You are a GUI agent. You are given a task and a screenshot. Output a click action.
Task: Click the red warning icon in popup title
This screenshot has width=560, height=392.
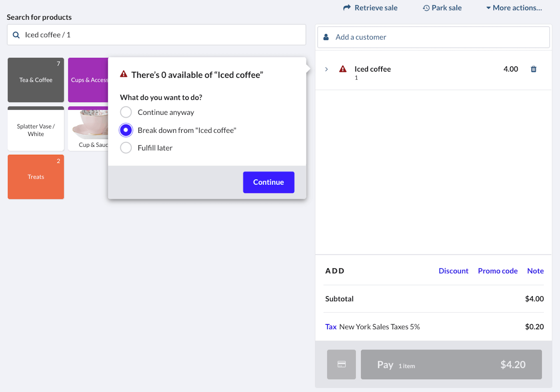click(x=124, y=74)
